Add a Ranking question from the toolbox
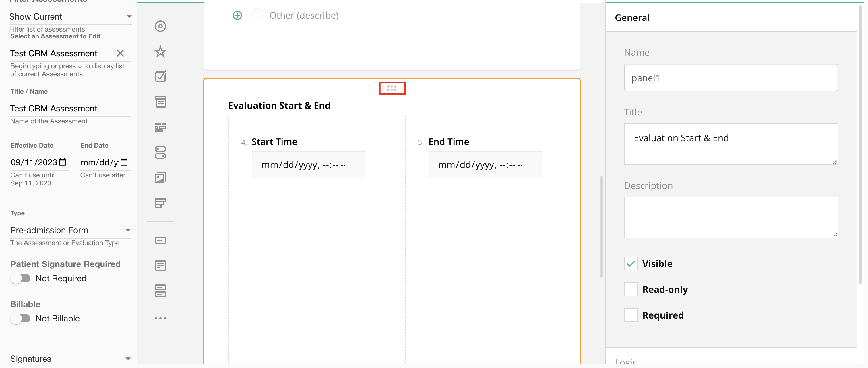Image resolution: width=868 pixels, height=368 pixels. [x=160, y=203]
